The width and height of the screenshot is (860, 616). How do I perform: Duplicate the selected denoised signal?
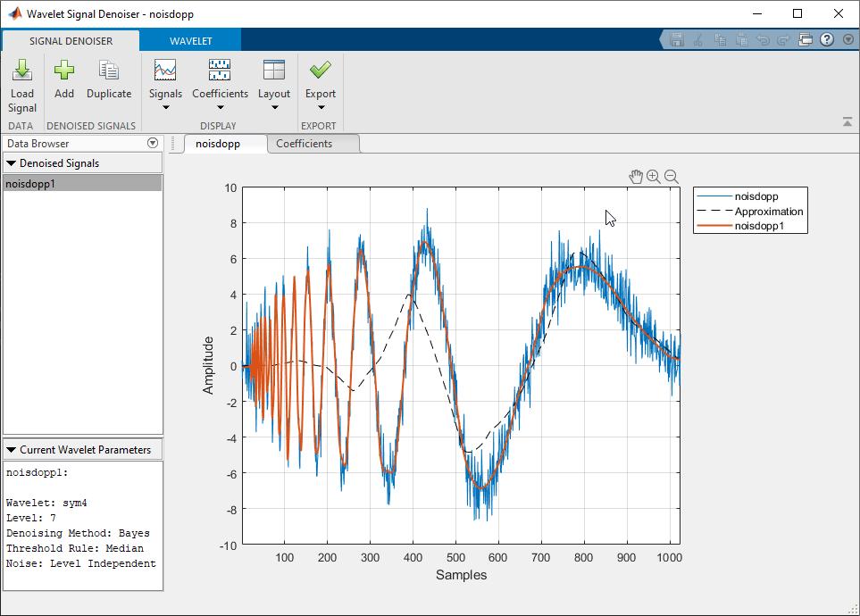click(x=109, y=72)
